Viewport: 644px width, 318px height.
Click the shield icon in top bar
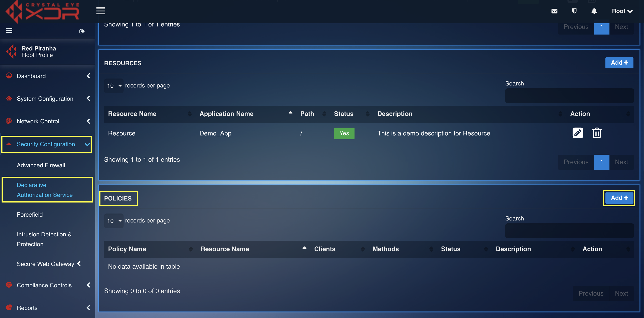[574, 11]
